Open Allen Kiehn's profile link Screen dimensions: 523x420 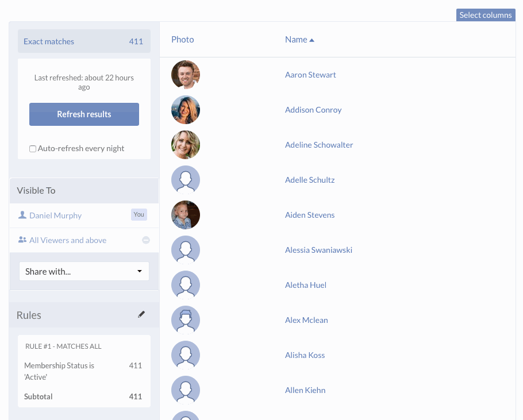point(305,390)
